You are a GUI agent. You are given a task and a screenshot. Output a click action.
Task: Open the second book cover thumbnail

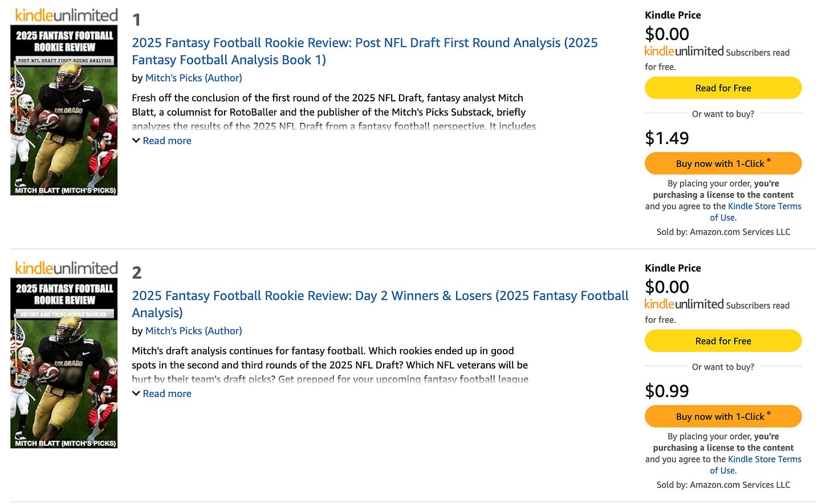click(x=64, y=363)
